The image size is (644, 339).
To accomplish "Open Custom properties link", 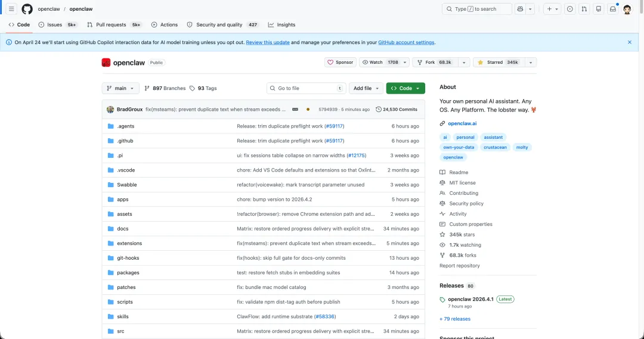I will click(x=470, y=224).
